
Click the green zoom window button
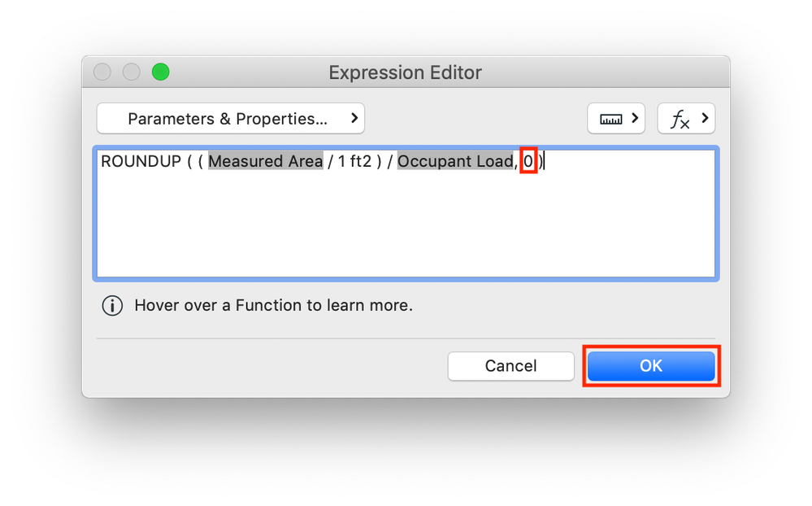pos(160,72)
